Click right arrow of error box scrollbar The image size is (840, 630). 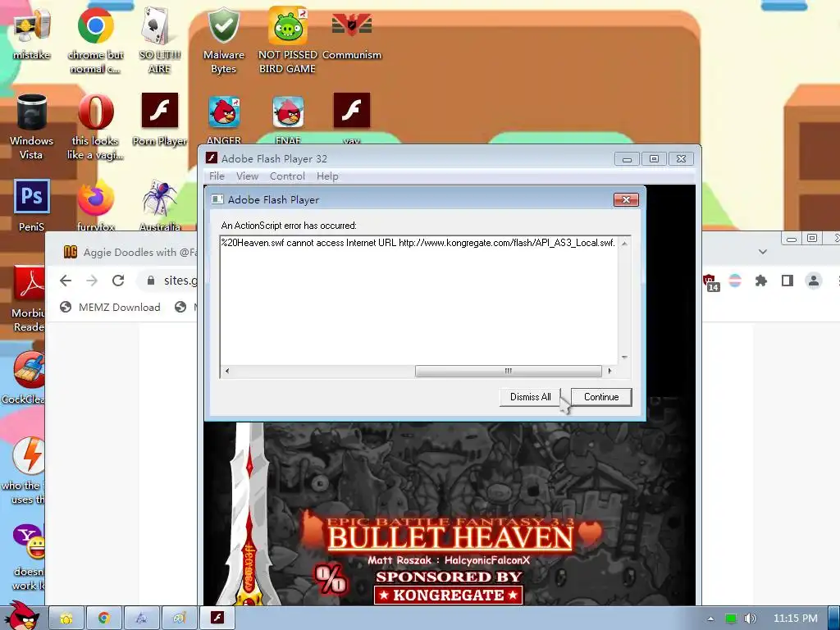[x=609, y=371]
